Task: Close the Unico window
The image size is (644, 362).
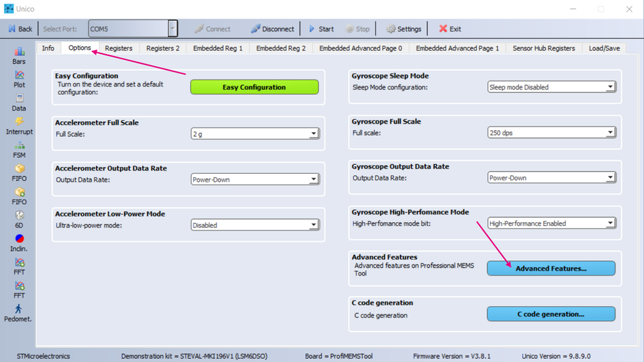Action: tap(629, 9)
